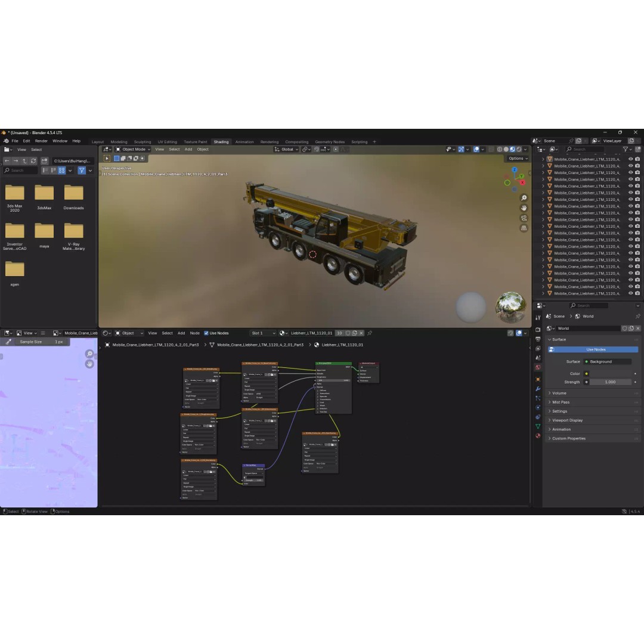
Task: Open the Physics properties tab
Action: pyautogui.click(x=538, y=407)
